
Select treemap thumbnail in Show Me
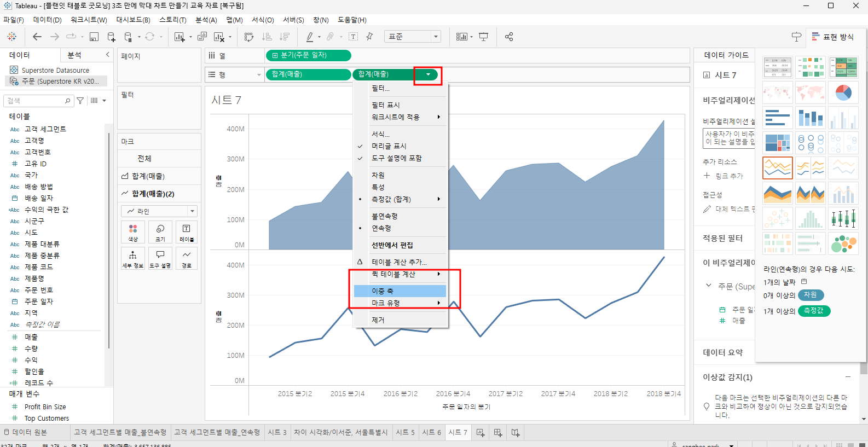click(x=777, y=143)
